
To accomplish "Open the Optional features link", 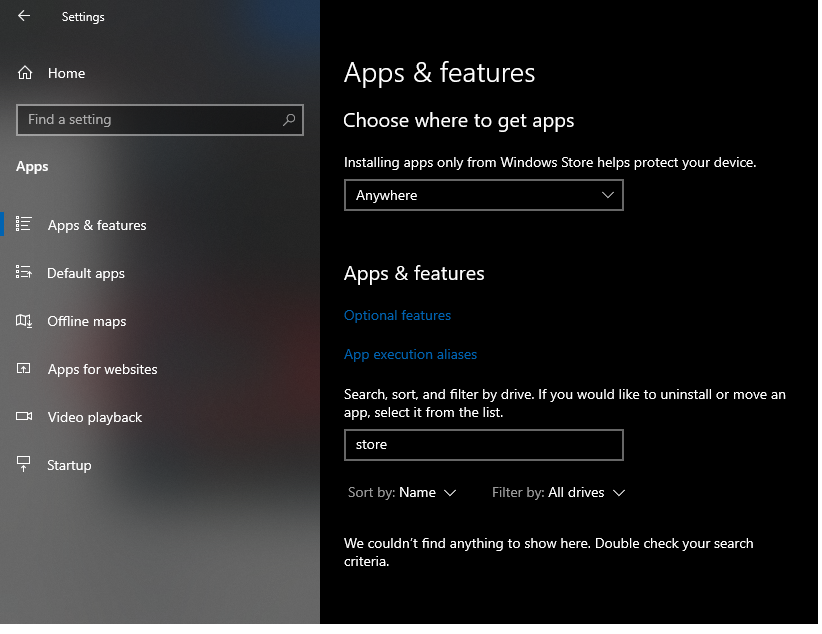I will pos(397,314).
